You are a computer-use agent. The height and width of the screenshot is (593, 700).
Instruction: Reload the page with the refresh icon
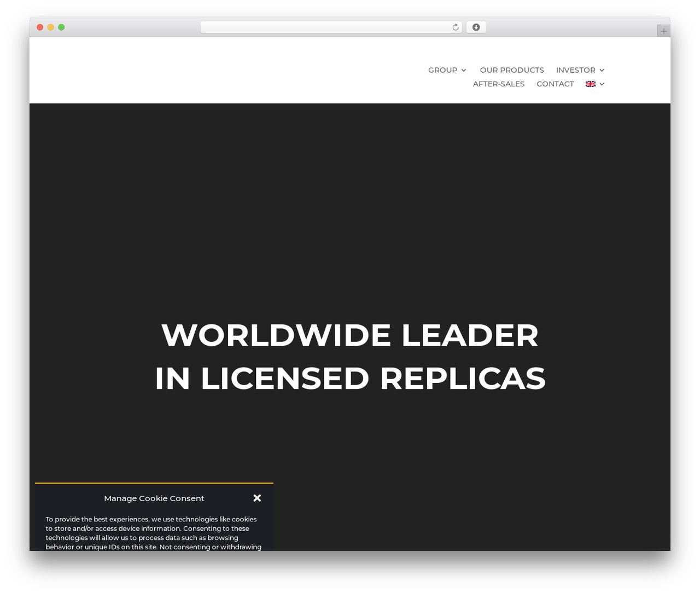point(455,27)
